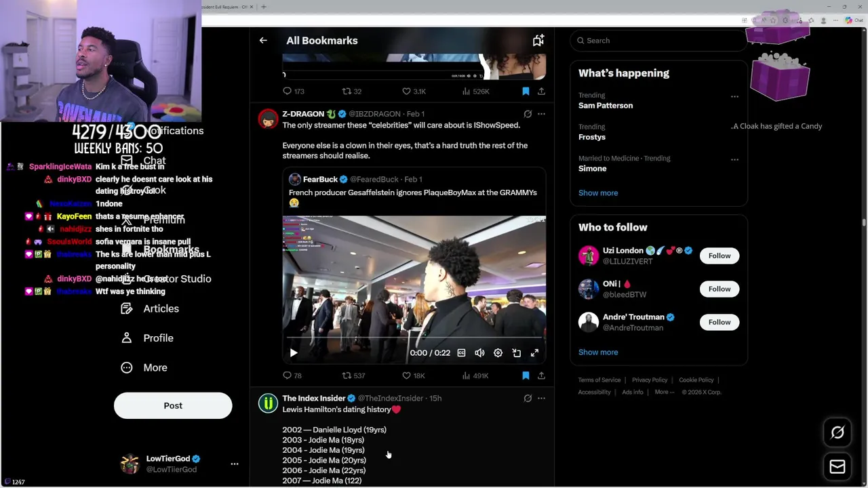Open Uzi London profile avatar

(589, 256)
